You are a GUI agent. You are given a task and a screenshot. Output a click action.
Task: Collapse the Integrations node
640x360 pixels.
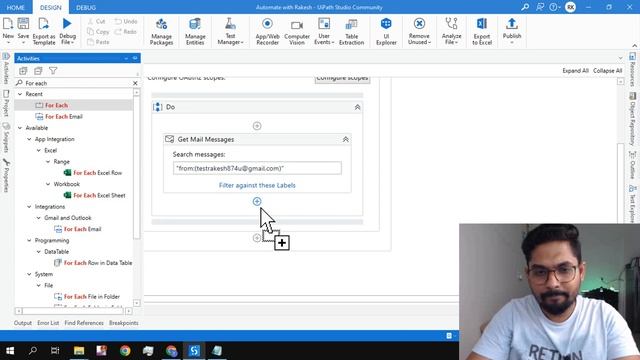coord(29,207)
